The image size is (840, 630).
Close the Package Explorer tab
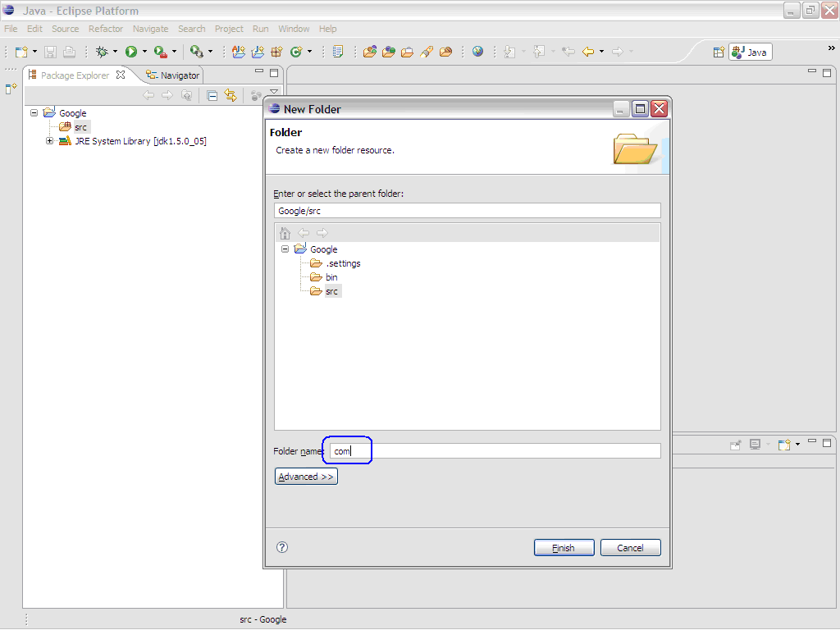coord(121,75)
